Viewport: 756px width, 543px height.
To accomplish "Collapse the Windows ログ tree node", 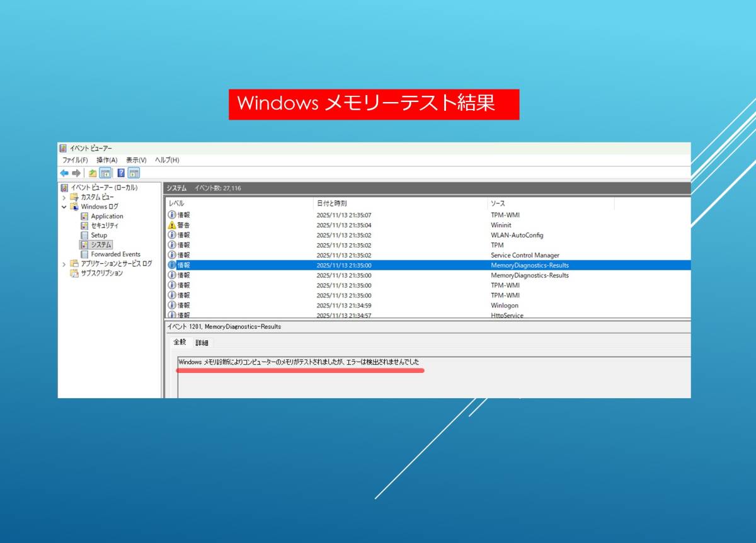I will click(64, 207).
